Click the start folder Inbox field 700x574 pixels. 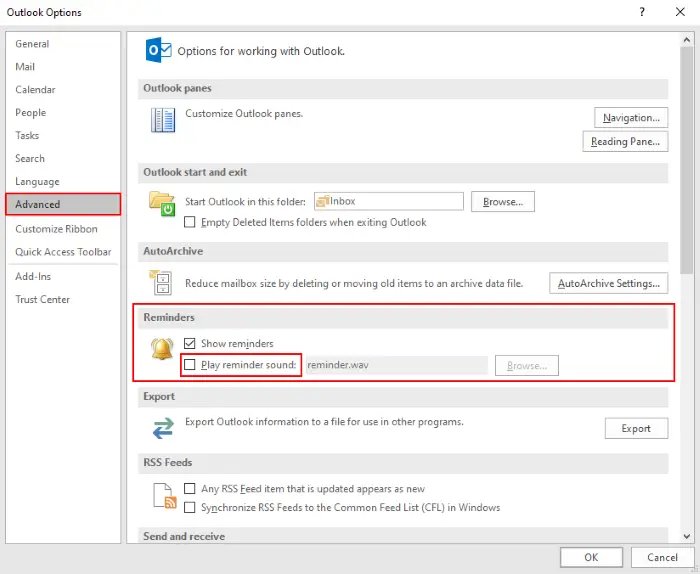(x=388, y=201)
